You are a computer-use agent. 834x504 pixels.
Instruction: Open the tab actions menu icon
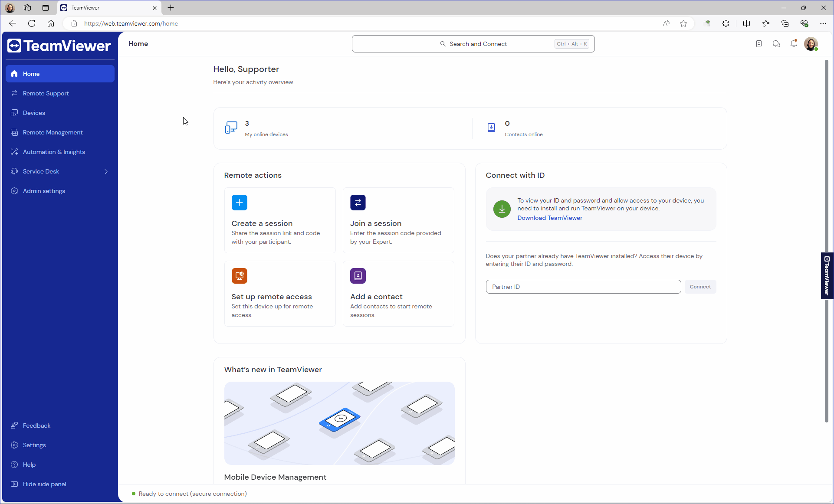coord(46,8)
